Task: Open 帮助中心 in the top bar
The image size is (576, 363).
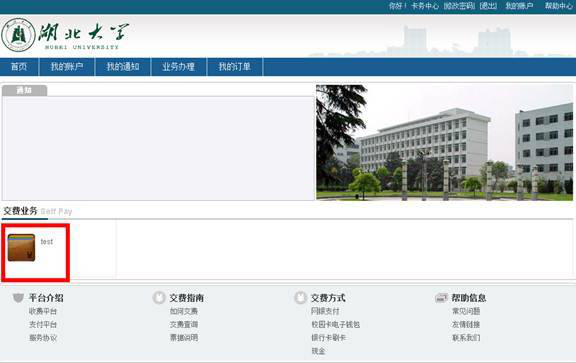Action: pos(559,6)
